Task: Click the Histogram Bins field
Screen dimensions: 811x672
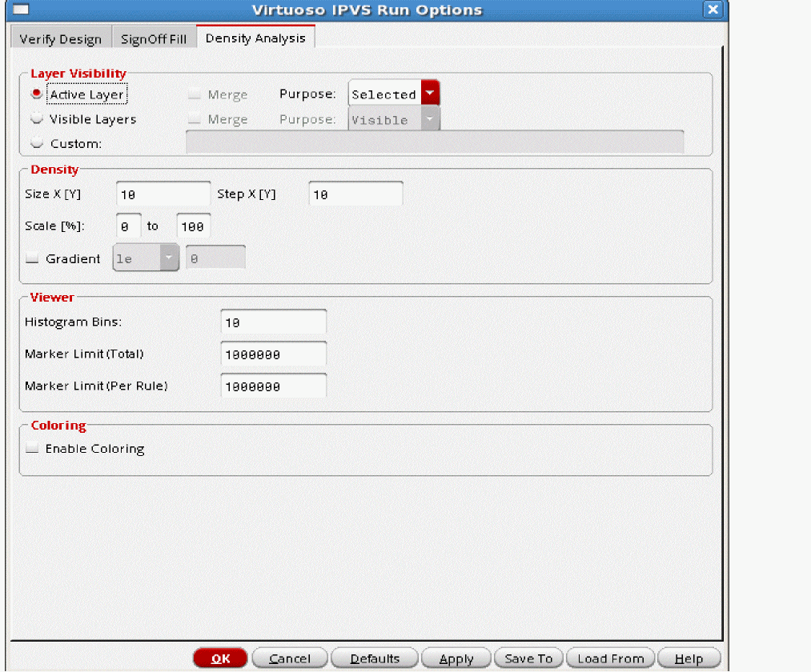Action: (x=273, y=322)
